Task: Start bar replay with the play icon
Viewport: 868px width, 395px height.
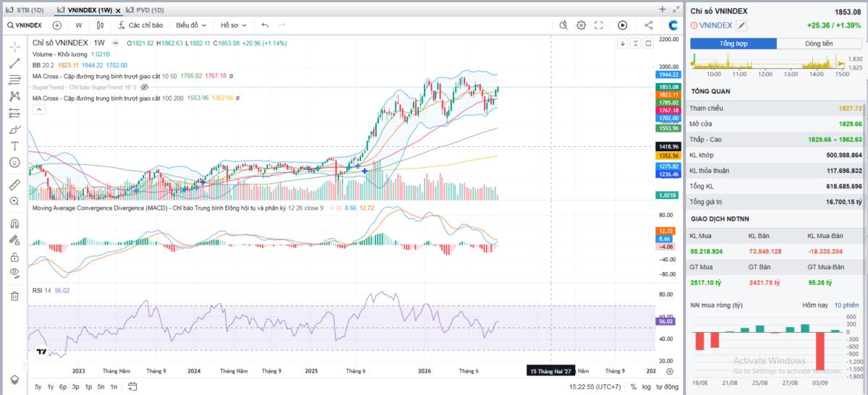Action: (623, 25)
